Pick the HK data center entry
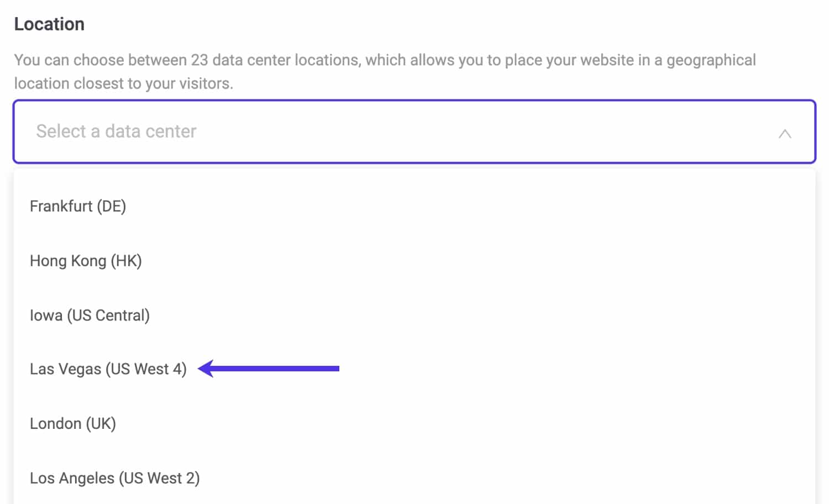The image size is (829, 504). (x=86, y=261)
